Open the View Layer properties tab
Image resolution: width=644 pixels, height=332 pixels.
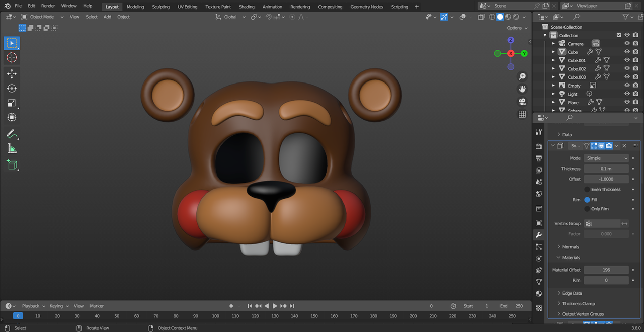[539, 171]
